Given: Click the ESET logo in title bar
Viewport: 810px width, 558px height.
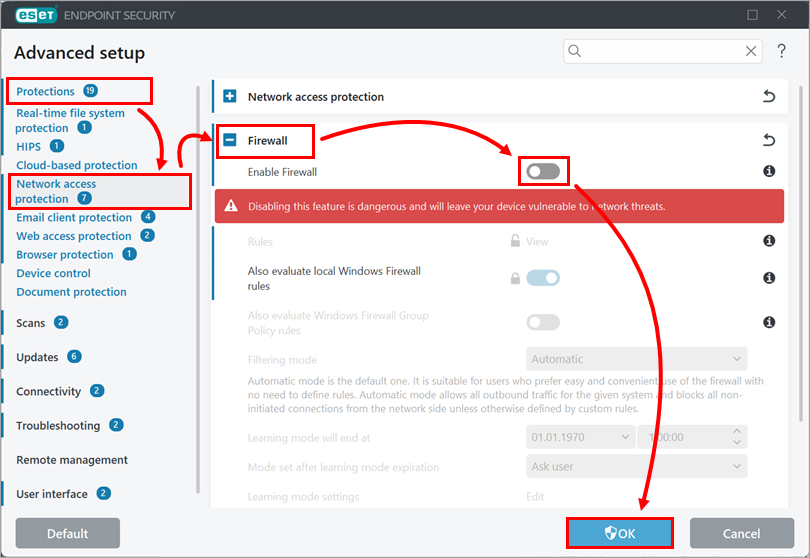Looking at the screenshot, I should tap(36, 15).
